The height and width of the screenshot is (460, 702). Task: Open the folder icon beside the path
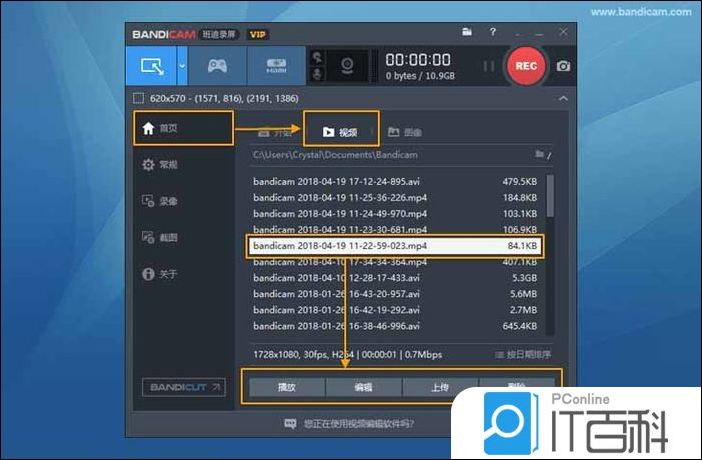pyautogui.click(x=539, y=155)
